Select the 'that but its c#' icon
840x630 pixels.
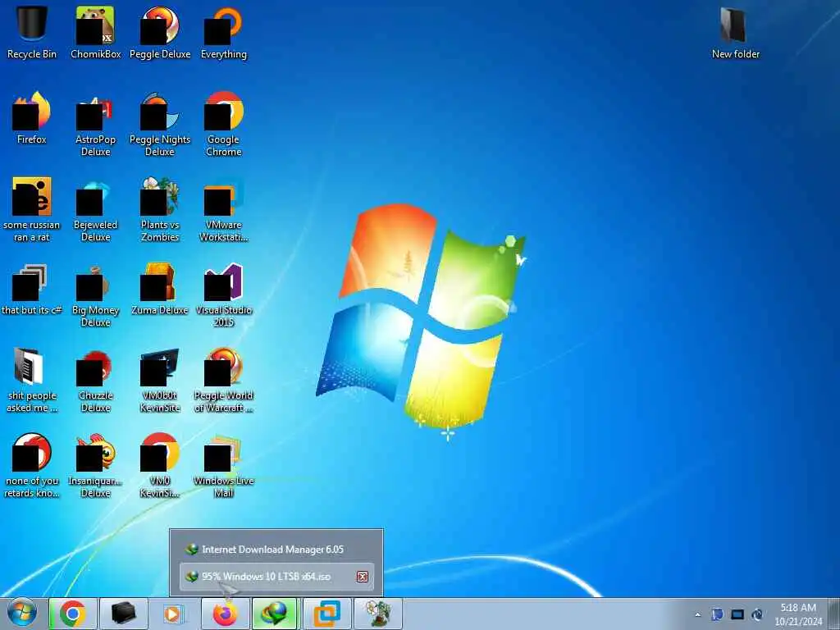(32, 288)
